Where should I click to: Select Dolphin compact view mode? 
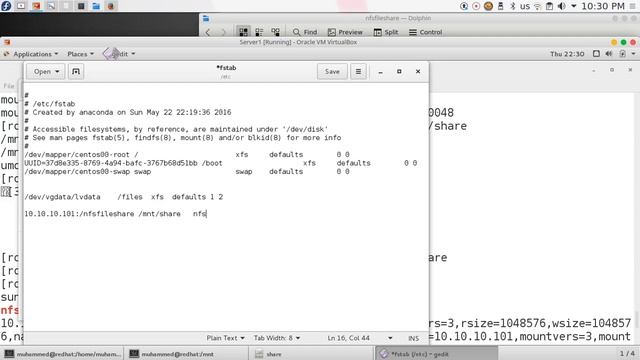259,32
